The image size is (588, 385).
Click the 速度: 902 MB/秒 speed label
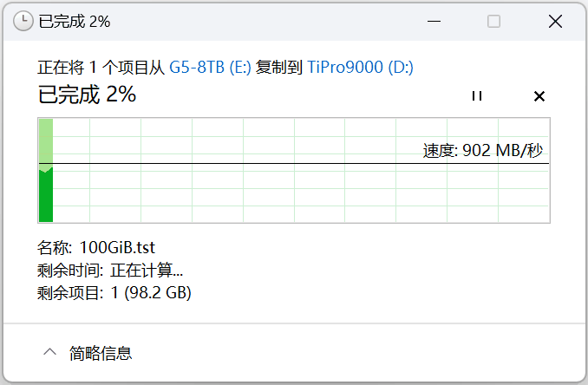coord(483,151)
